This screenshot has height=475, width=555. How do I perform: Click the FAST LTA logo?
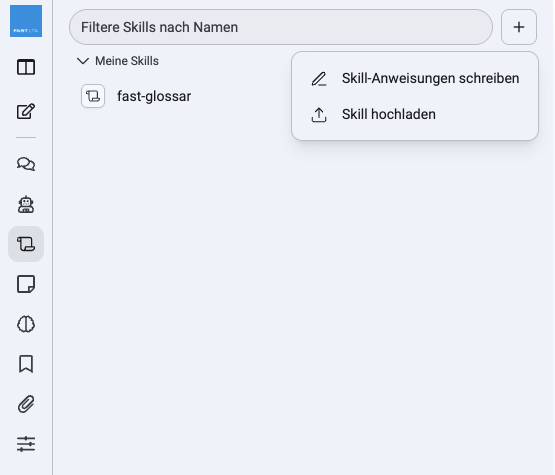coord(26,21)
